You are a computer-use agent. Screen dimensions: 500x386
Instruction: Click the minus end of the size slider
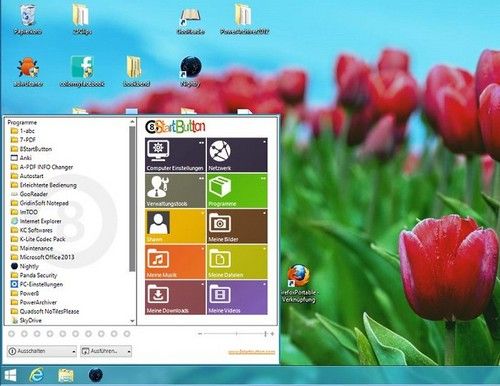pyautogui.click(x=200, y=333)
